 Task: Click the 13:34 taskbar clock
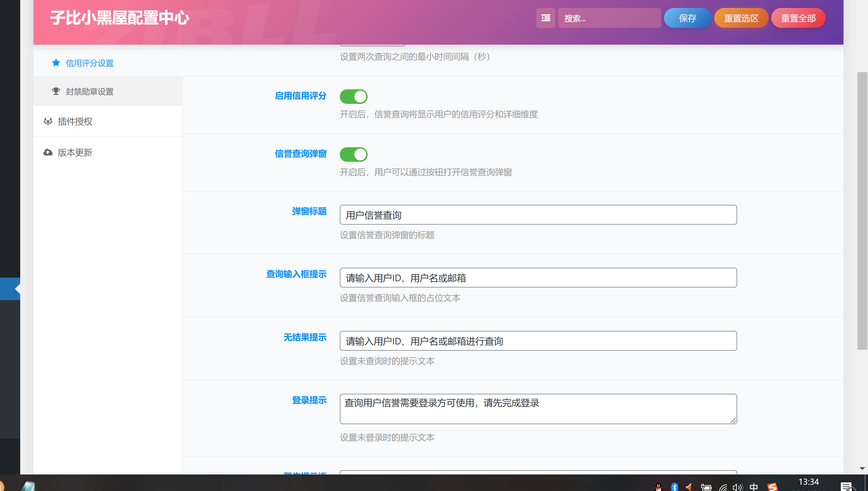(808, 481)
